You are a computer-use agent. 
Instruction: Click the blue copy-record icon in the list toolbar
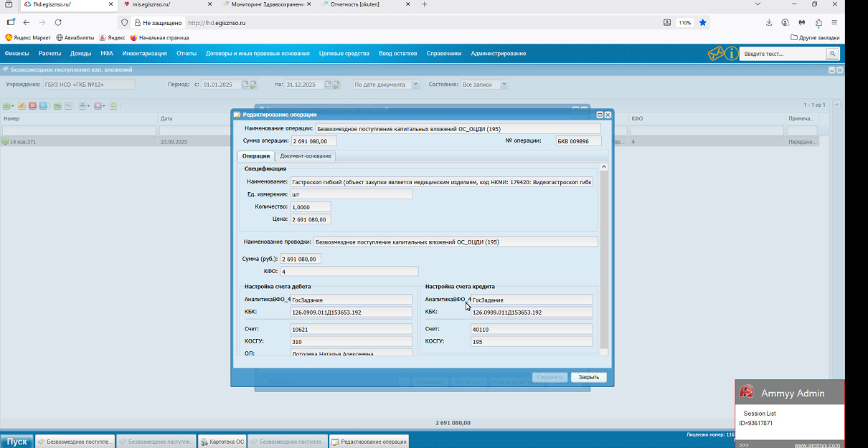click(x=43, y=105)
